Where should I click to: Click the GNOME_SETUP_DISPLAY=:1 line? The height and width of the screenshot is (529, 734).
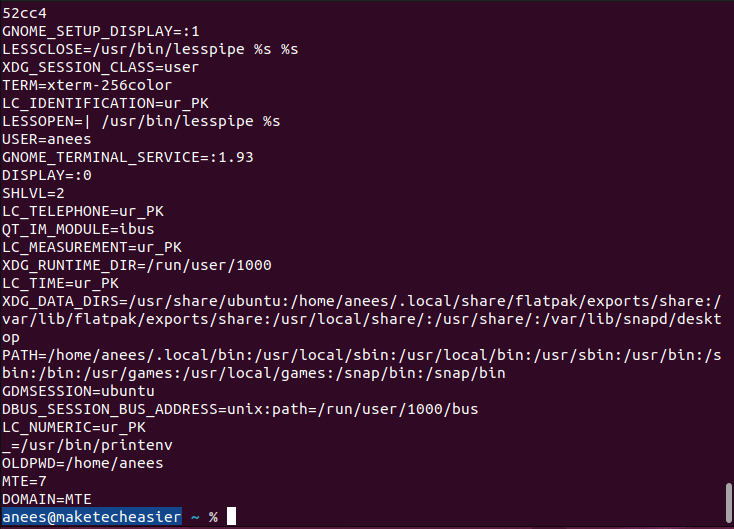point(100,31)
